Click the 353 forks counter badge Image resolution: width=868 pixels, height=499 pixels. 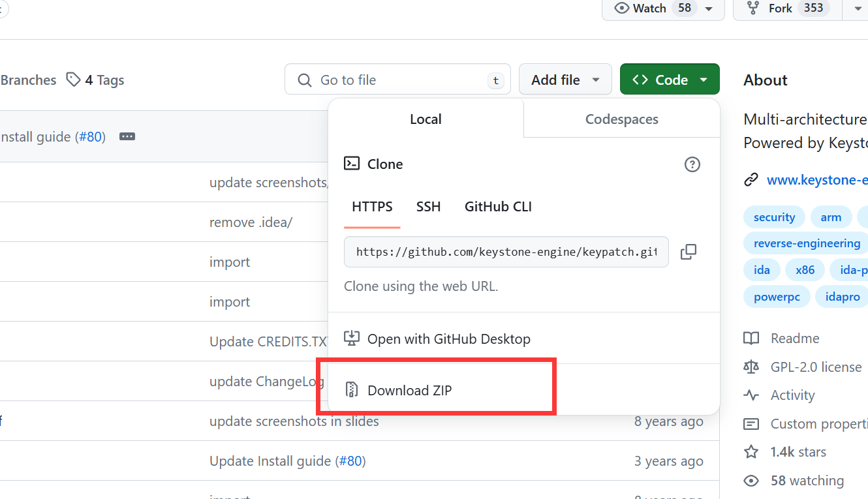813,8
